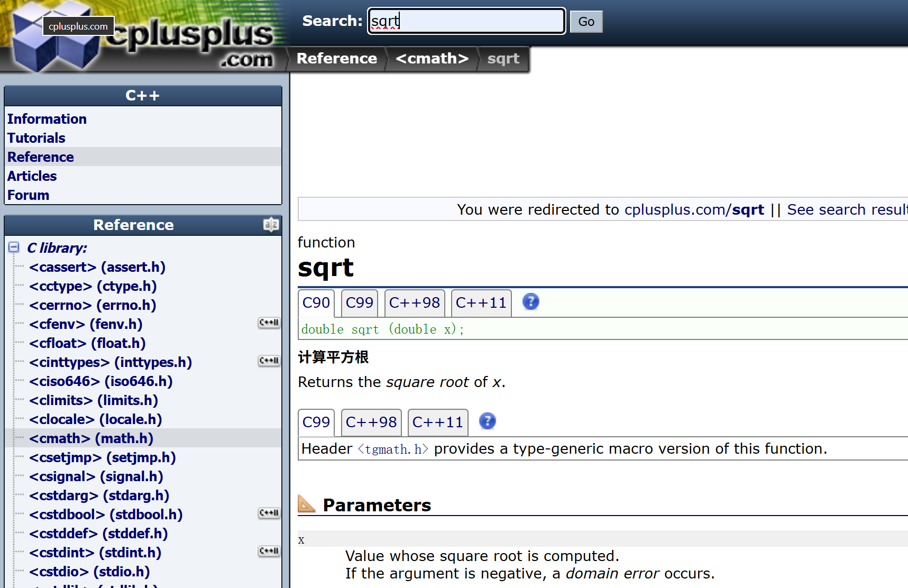Open the Forum menu link
The image size is (908, 588).
29,195
